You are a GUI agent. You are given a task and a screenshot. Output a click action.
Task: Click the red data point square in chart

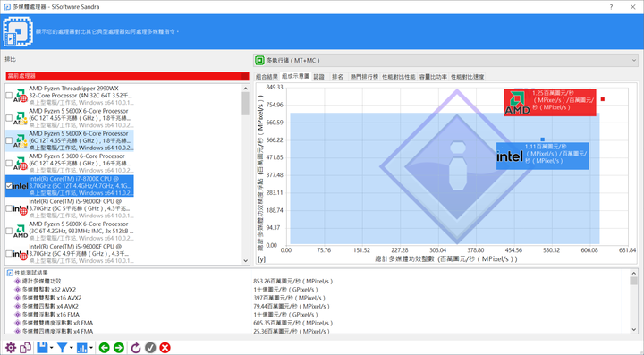(603, 99)
